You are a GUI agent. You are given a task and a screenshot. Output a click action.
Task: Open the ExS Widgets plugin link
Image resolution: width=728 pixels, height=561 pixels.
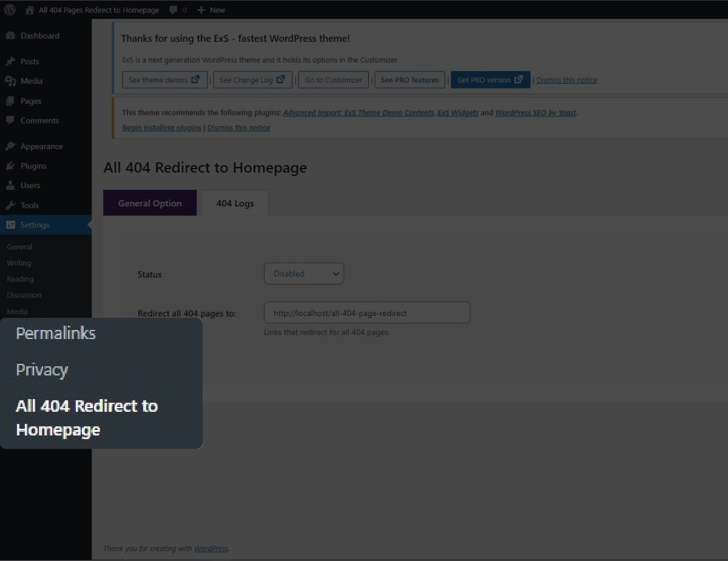[x=458, y=113]
